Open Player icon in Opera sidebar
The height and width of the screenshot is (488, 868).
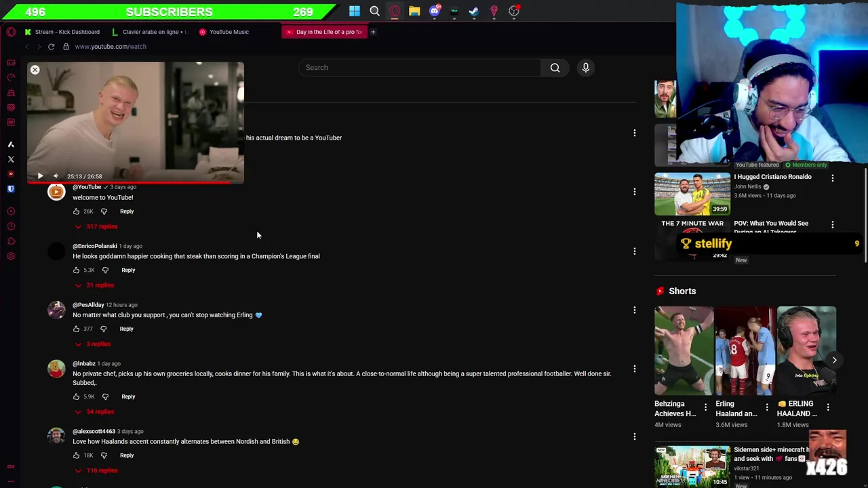coord(11,211)
